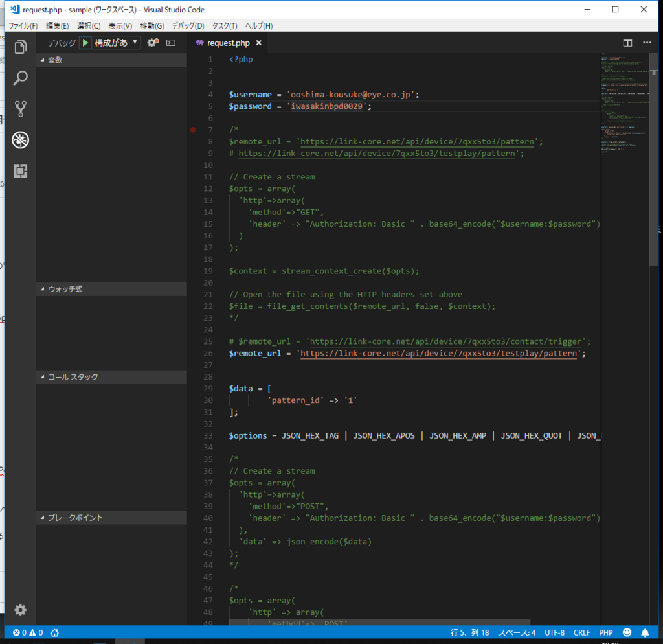The width and height of the screenshot is (663, 644).
Task: Open the Source Control branch icon
Action: [20, 109]
